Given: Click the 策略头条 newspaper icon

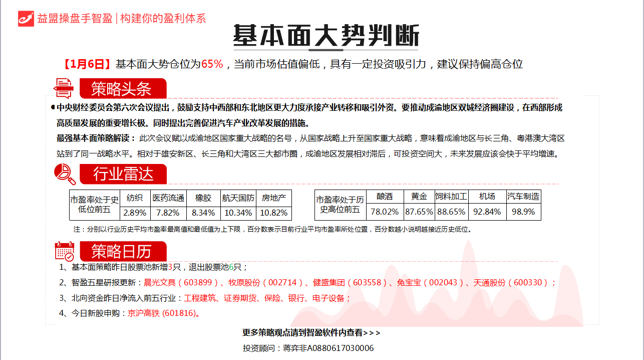Looking at the screenshot, I should pos(64,88).
